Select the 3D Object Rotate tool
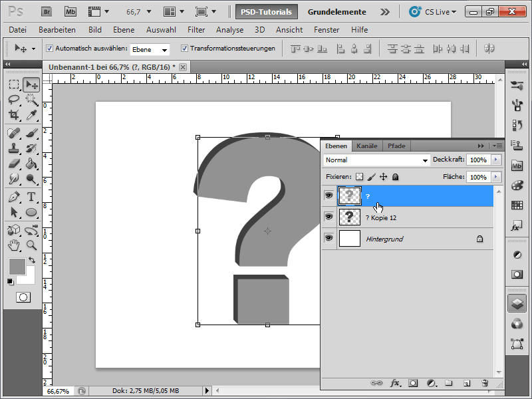 [x=14, y=230]
